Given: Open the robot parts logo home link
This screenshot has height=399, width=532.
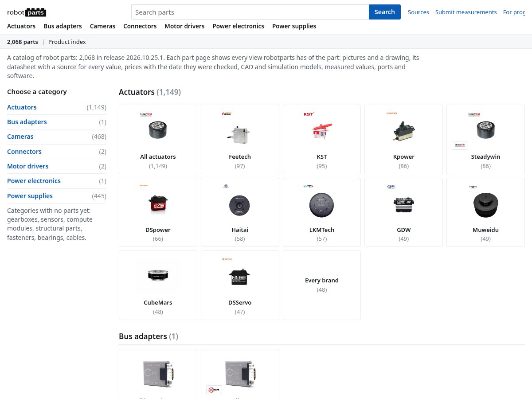Looking at the screenshot, I should coord(27,12).
